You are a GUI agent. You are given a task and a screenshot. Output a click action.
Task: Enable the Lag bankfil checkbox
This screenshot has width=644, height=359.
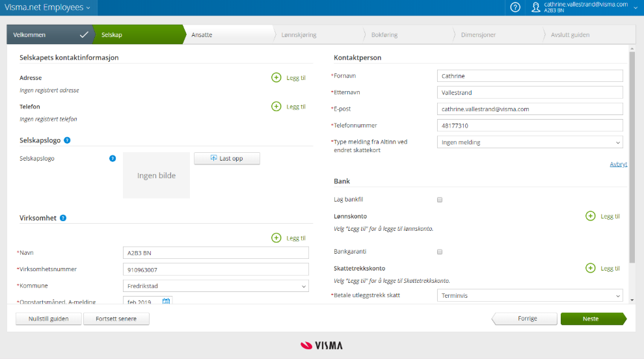tap(440, 200)
